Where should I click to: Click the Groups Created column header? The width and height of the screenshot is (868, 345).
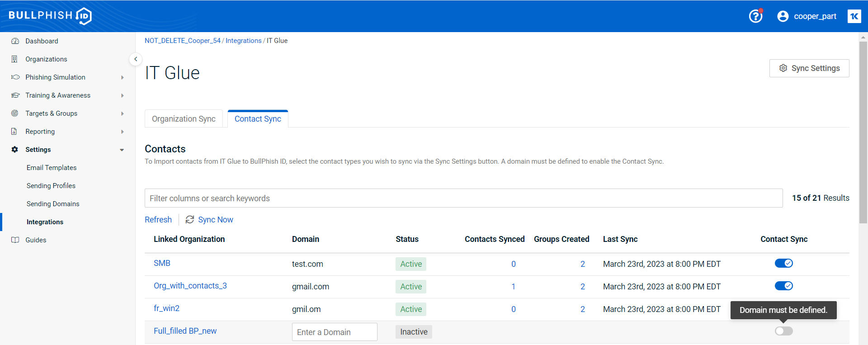click(561, 239)
